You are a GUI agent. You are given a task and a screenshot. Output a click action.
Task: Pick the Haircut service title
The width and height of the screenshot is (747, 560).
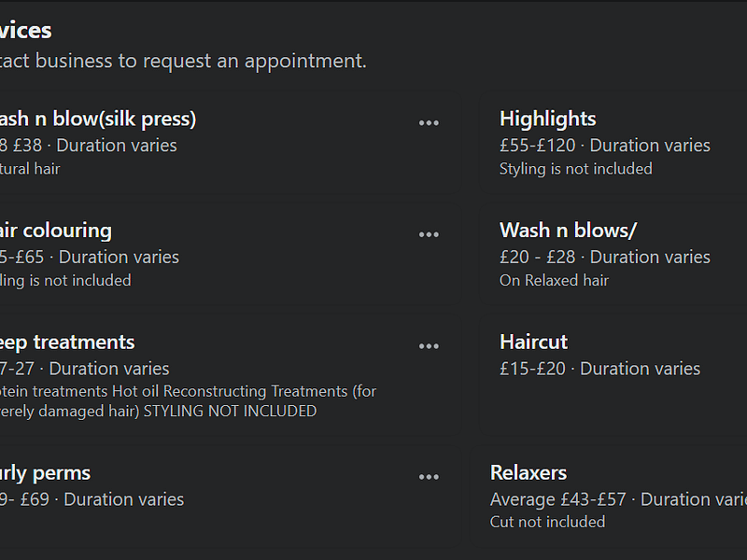533,343
